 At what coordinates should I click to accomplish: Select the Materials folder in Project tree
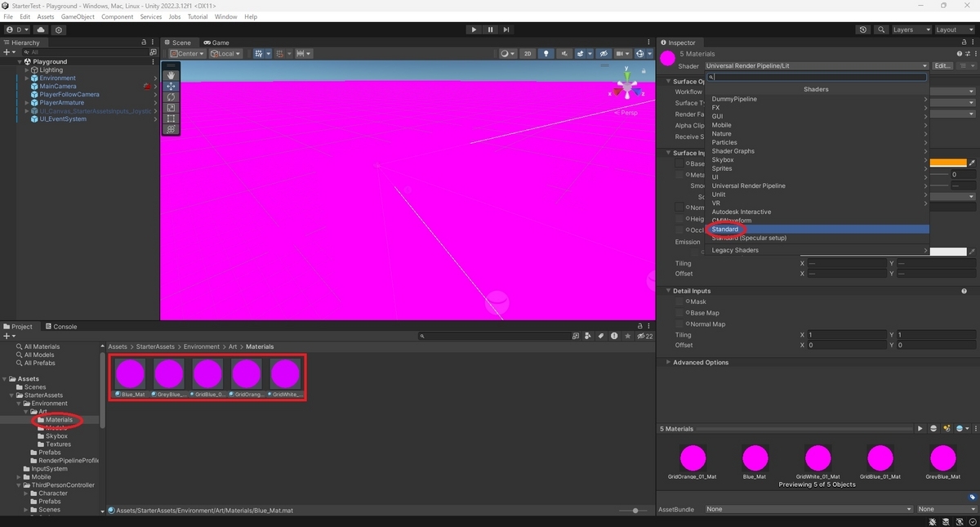click(59, 420)
